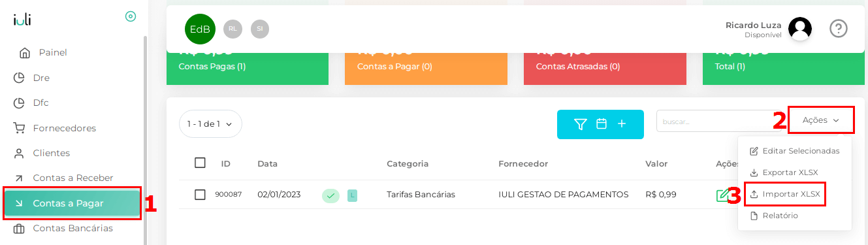Click the plus icon to add entry
This screenshot has width=868, height=245.
tap(622, 123)
